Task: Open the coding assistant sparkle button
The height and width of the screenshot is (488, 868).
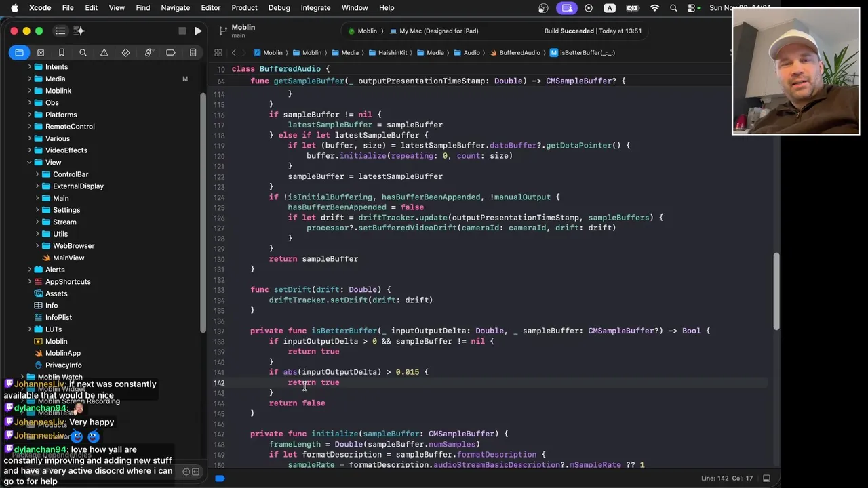Action: pos(79,30)
